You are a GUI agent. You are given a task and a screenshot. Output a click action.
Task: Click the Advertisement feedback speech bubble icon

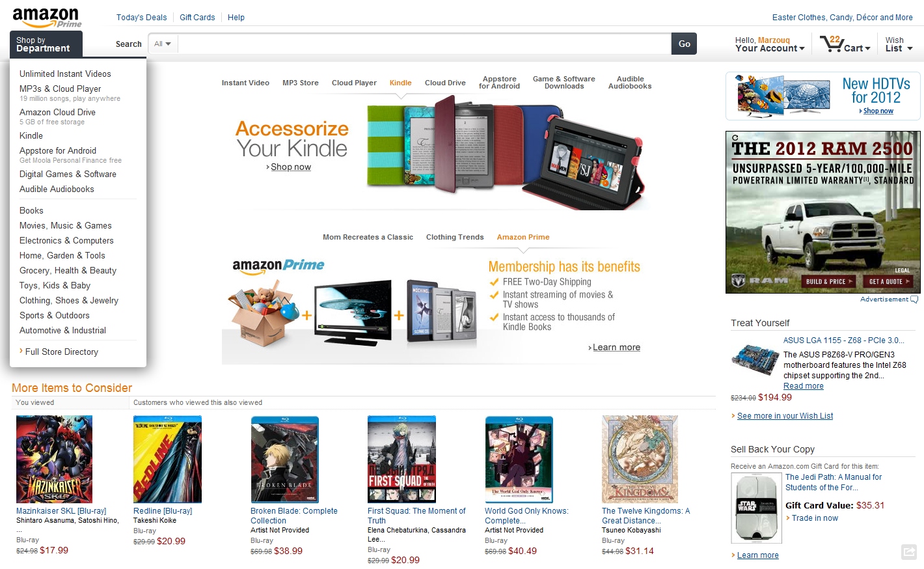(914, 299)
